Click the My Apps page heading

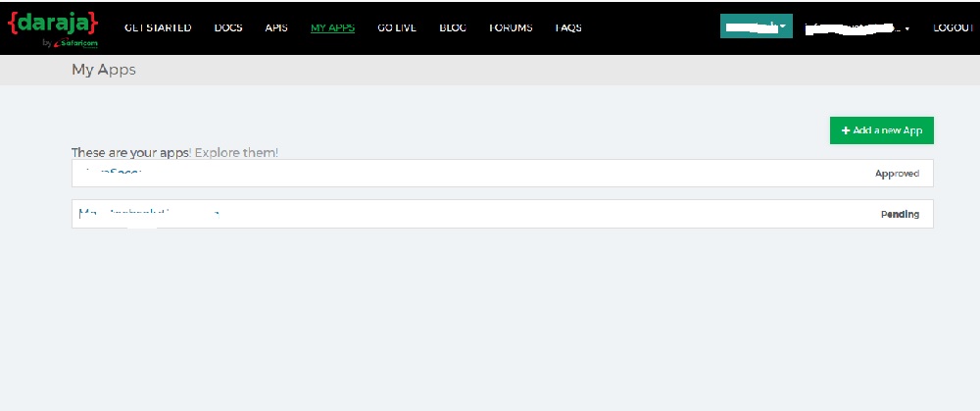point(104,70)
